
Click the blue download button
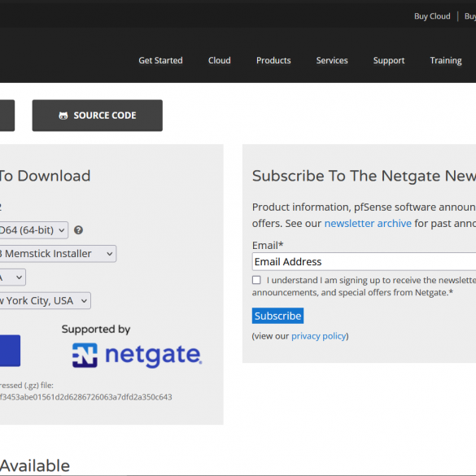[x=10, y=351]
